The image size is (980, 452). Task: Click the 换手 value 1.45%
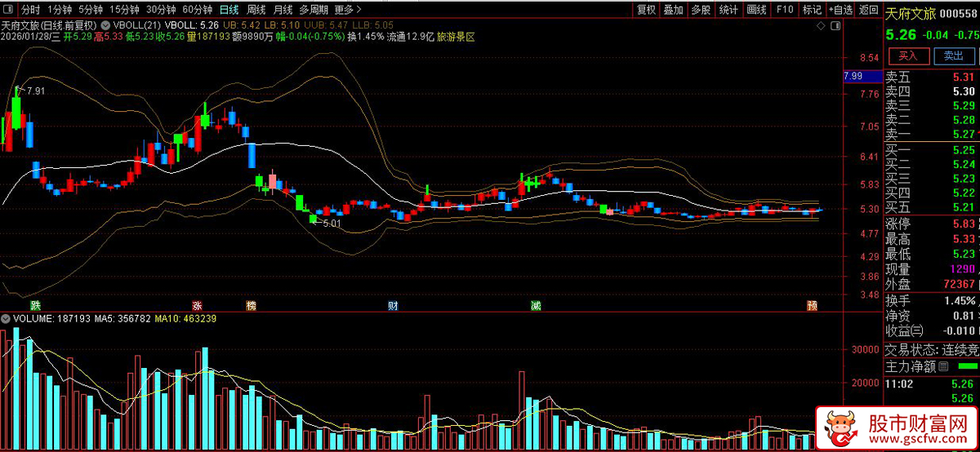pyautogui.click(x=960, y=300)
